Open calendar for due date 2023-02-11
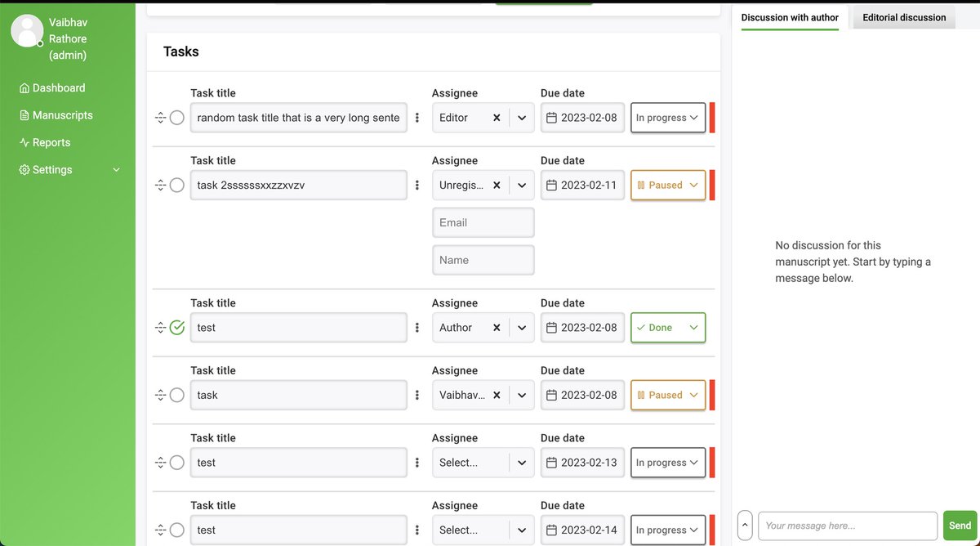The width and height of the screenshot is (980, 546). pos(551,186)
